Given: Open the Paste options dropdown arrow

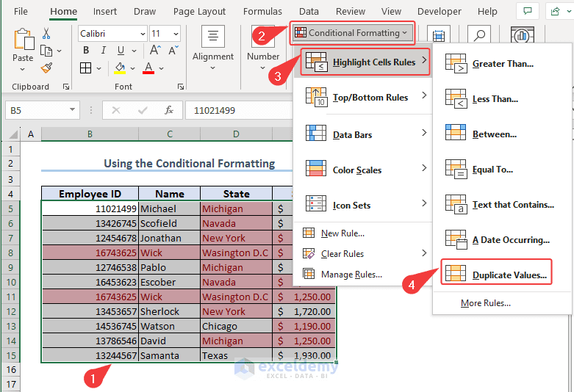Looking at the screenshot, I should (23, 69).
